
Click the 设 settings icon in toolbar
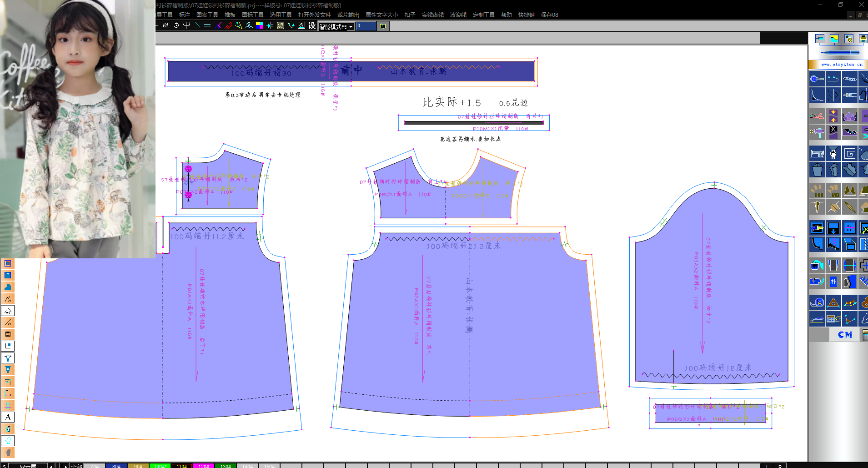(312, 25)
